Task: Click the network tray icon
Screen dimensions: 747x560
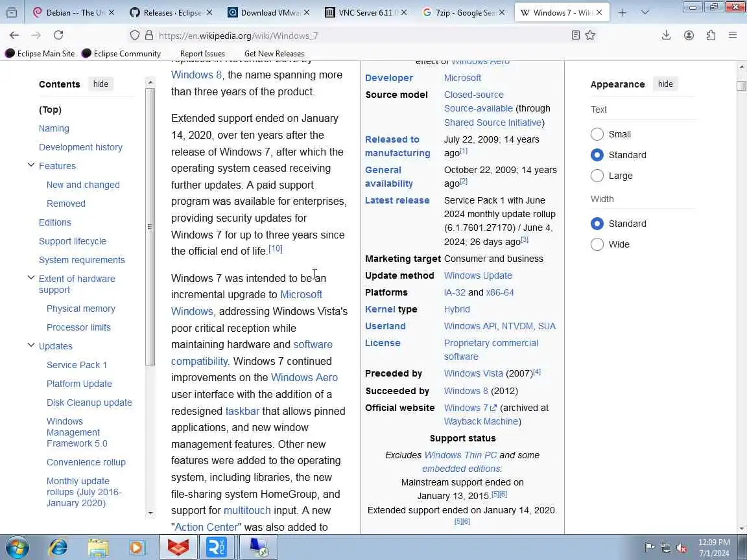Action: coord(666,548)
